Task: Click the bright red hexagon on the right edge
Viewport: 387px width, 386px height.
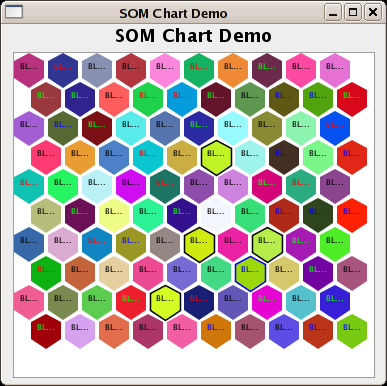Action: pyautogui.click(x=352, y=215)
